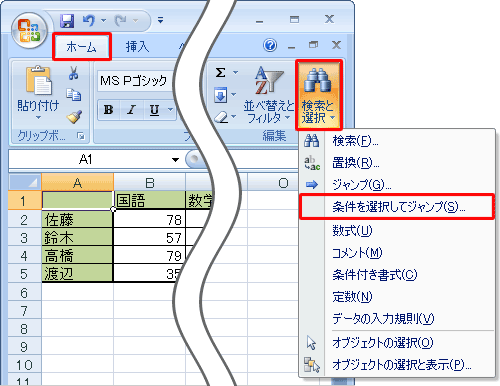Click the Office button orb
The width and height of the screenshot is (500, 386).
tap(29, 30)
